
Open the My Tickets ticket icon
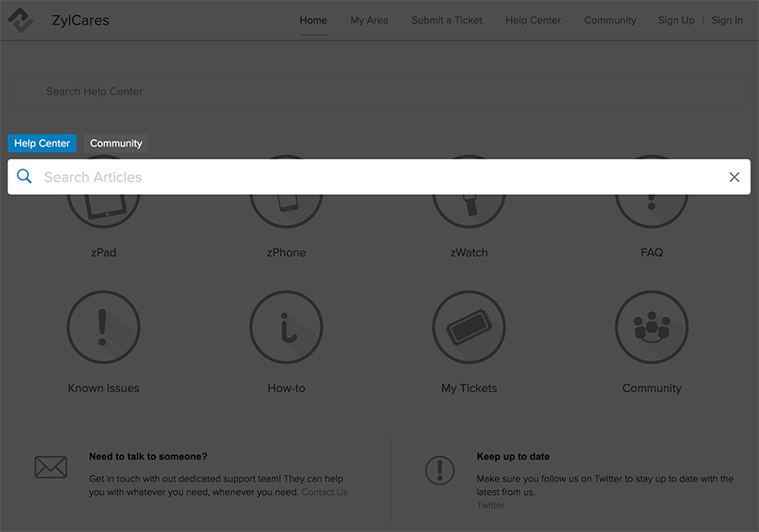(469, 327)
